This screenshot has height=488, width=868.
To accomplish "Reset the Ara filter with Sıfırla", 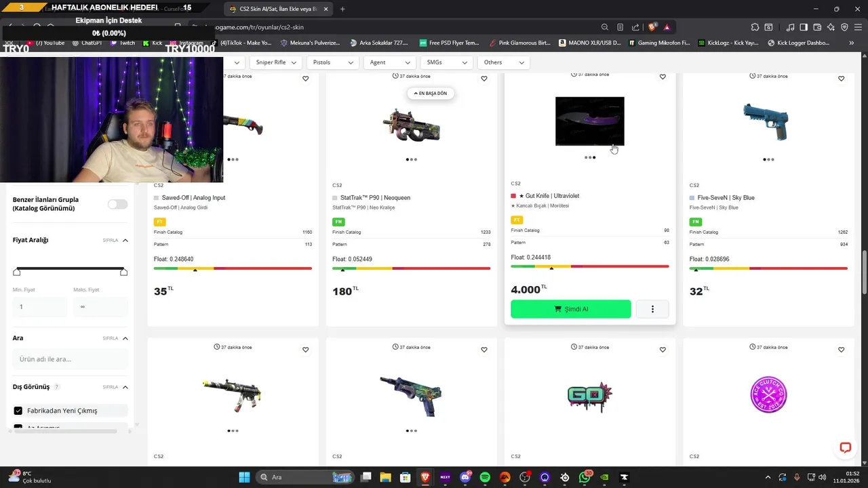I will click(x=111, y=338).
